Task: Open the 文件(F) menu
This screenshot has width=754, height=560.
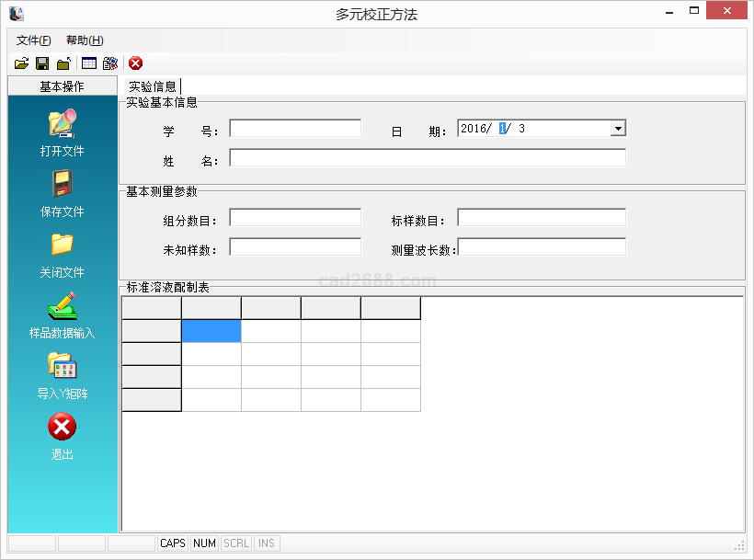Action: tap(34, 40)
